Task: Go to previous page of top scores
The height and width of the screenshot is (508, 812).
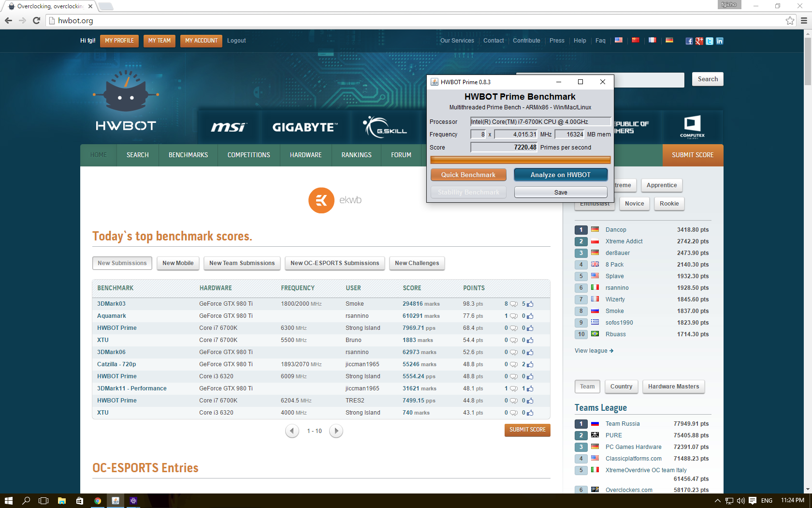Action: coord(292,431)
